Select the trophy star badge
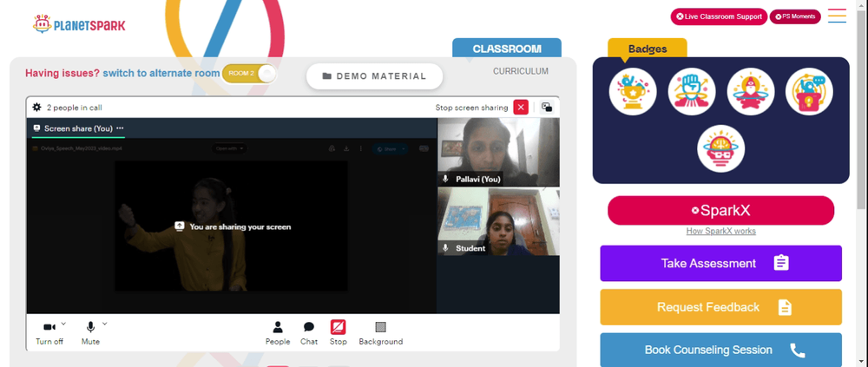The height and width of the screenshot is (367, 868). [633, 91]
